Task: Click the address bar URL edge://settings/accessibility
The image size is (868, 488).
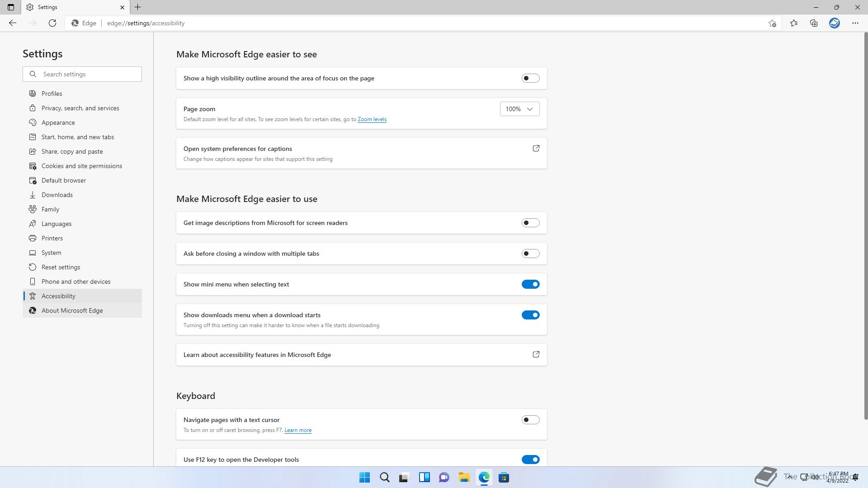Action: 146,23
